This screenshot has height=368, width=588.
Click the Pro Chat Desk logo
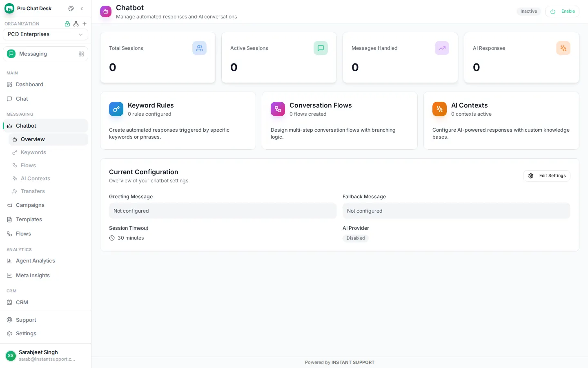pos(9,9)
